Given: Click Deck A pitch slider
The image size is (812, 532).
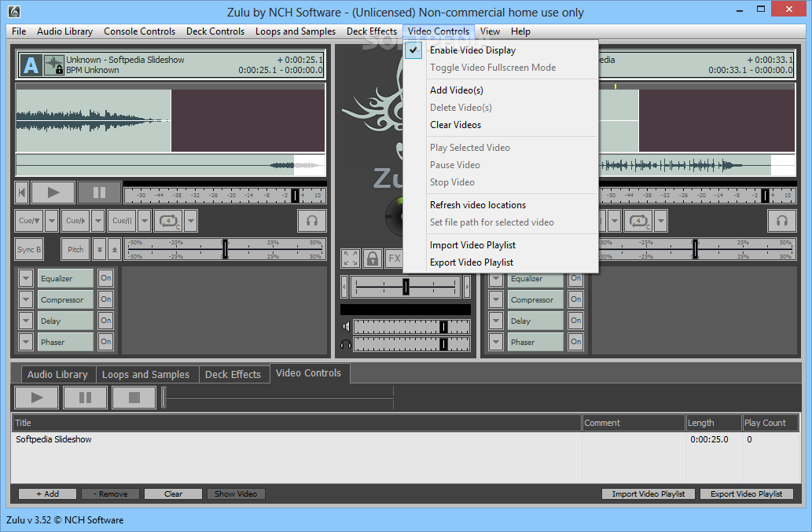Looking at the screenshot, I should [x=226, y=249].
